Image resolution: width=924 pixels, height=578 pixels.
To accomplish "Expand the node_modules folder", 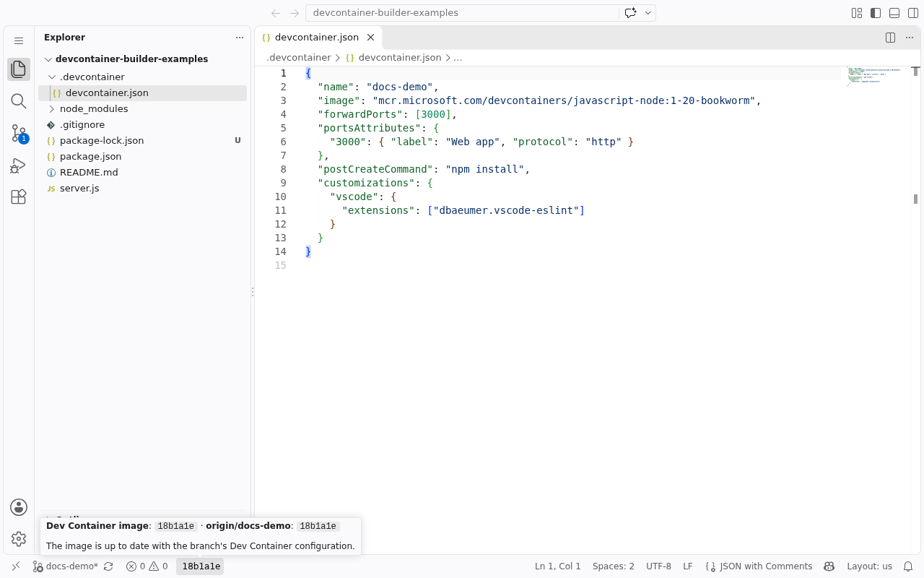I will tap(143, 108).
